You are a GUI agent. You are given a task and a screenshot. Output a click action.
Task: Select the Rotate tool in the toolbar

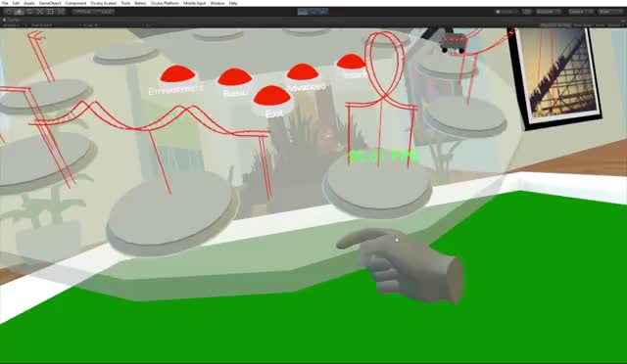(29, 12)
